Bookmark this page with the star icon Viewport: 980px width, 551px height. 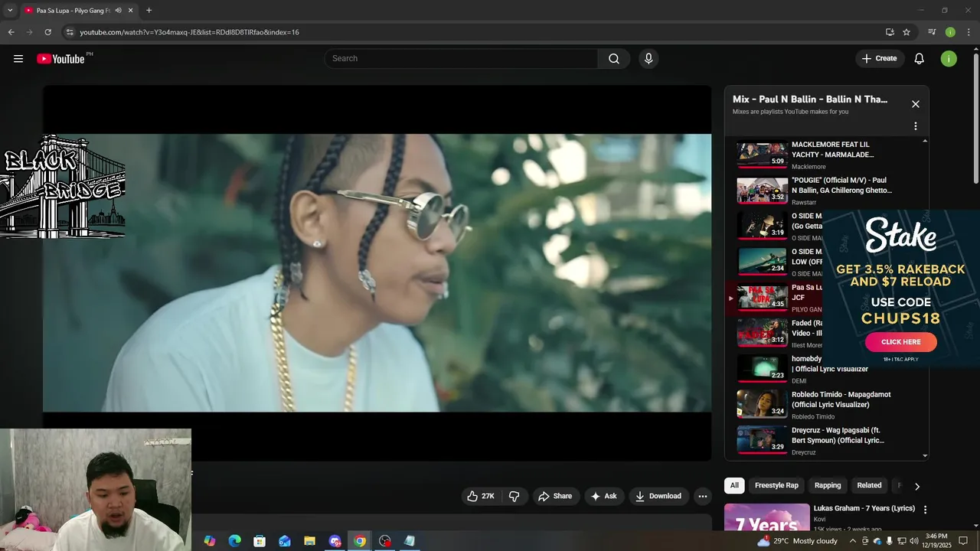(906, 32)
